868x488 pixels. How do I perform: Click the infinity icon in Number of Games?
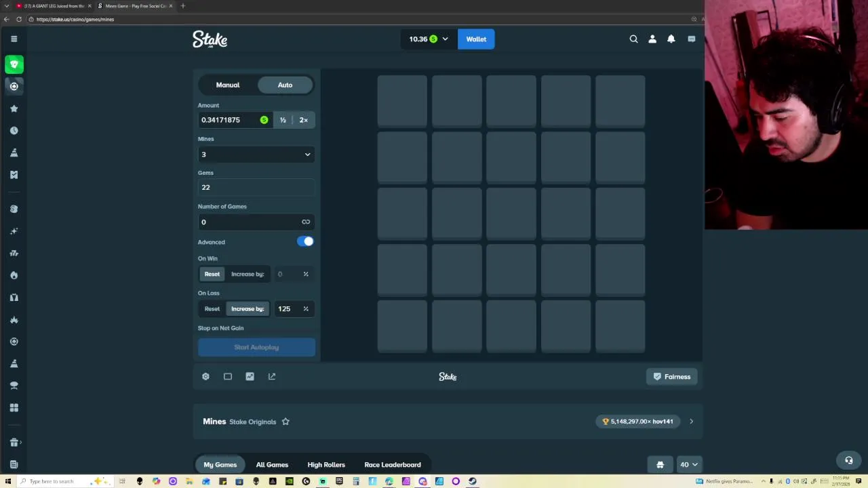pos(306,222)
